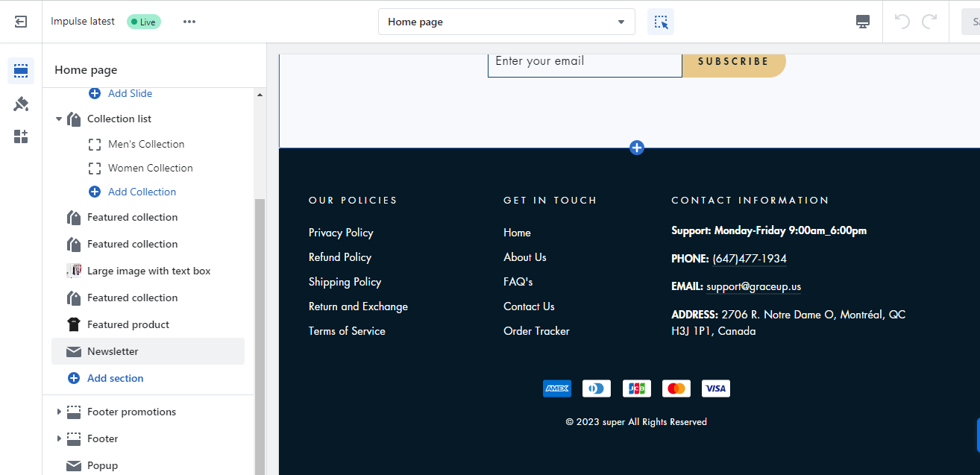The image size is (980, 475).
Task: Enable the section inspector picker tool
Action: [660, 22]
